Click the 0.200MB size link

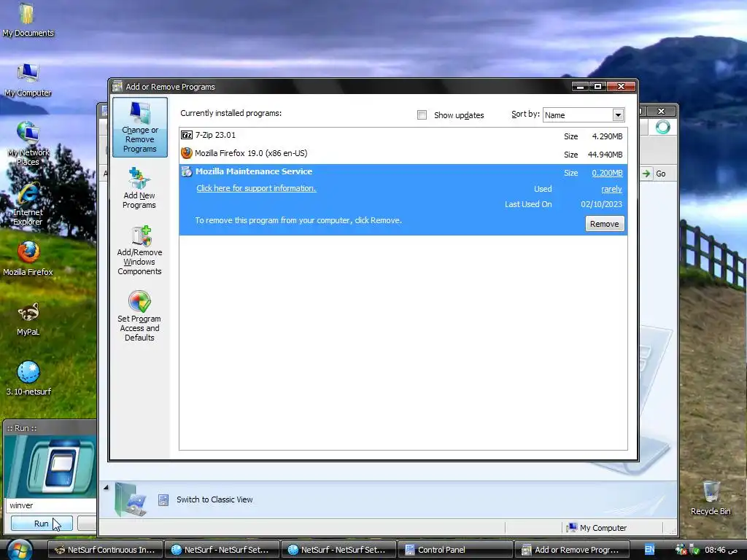(x=607, y=173)
